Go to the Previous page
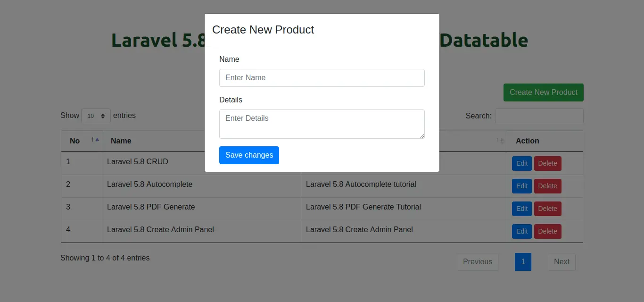644x302 pixels. (477, 262)
